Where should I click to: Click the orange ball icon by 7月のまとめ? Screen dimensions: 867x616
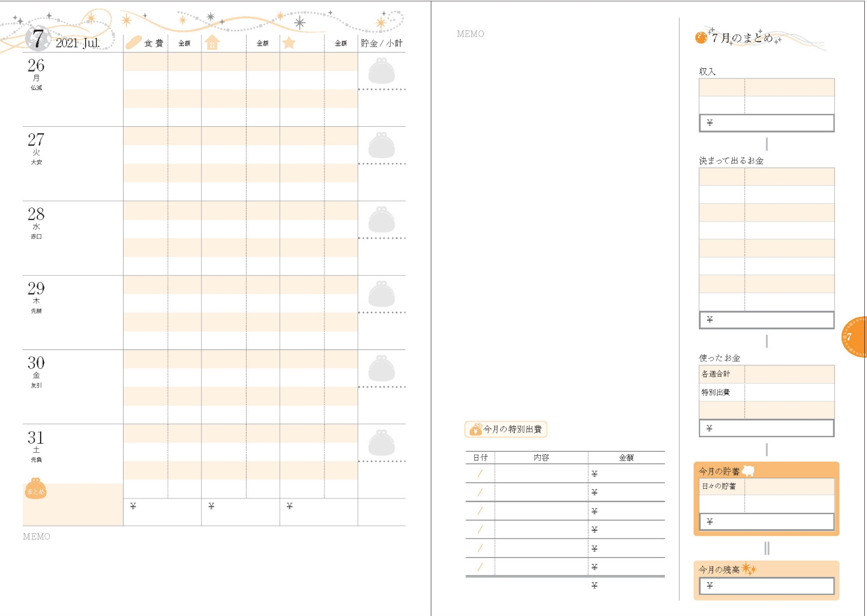(x=701, y=37)
